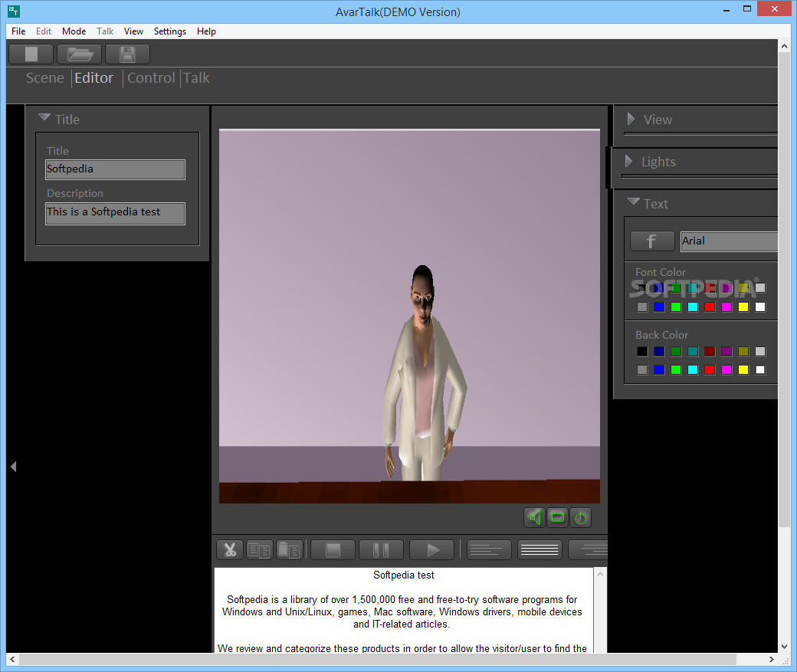Screen dimensions: 797x672
Task: Click the Arial font name field
Action: pyautogui.click(x=730, y=241)
